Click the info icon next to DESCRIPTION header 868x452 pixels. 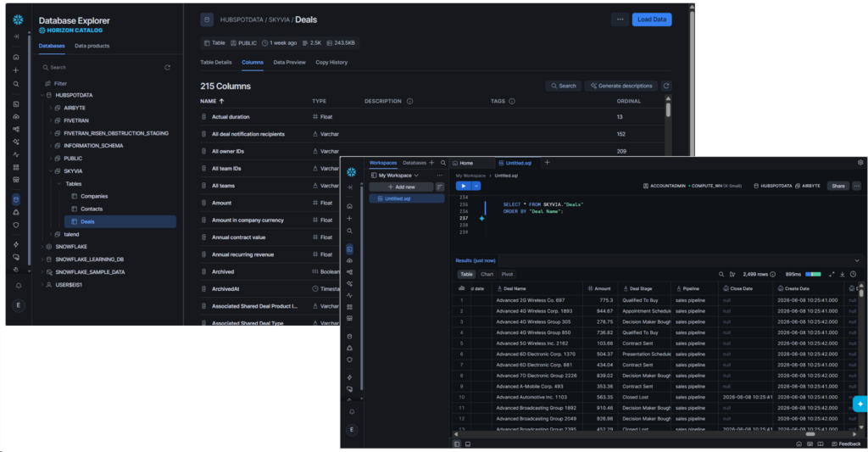[409, 102]
